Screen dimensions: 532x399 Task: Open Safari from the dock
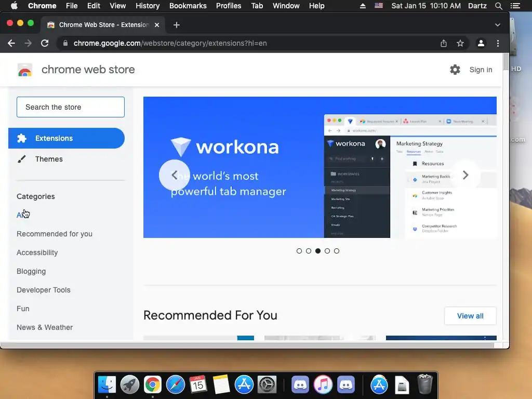click(x=176, y=384)
